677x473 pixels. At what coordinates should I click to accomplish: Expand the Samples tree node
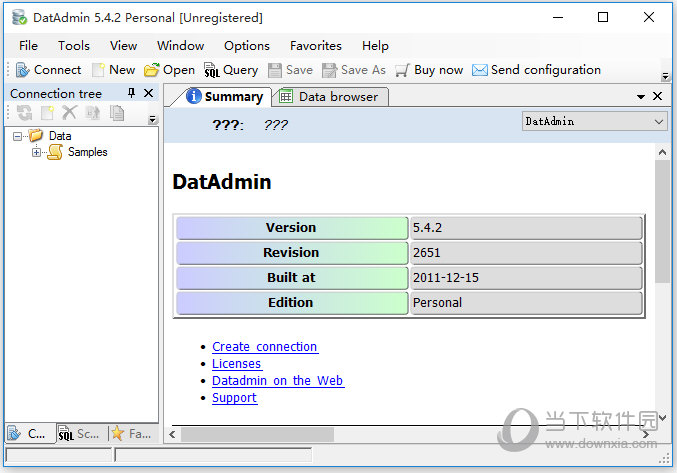(37, 152)
